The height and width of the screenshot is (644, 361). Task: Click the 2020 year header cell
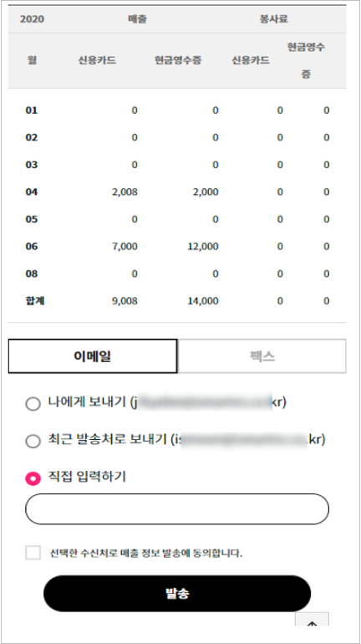pyautogui.click(x=32, y=19)
